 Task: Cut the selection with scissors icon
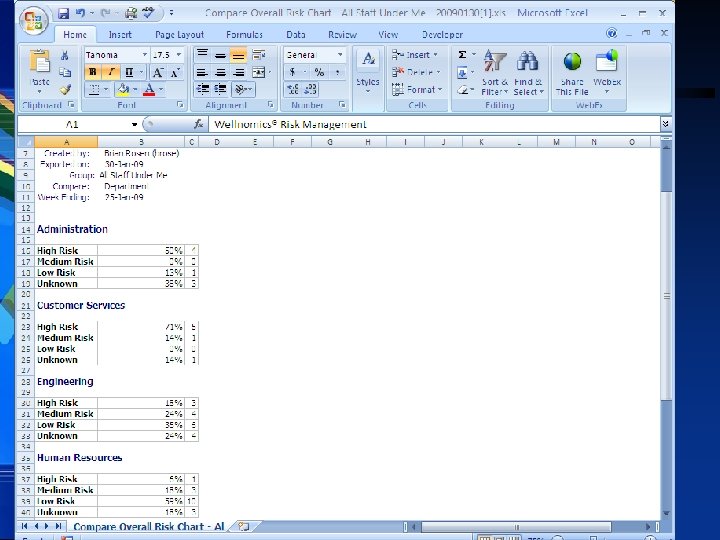65,56
